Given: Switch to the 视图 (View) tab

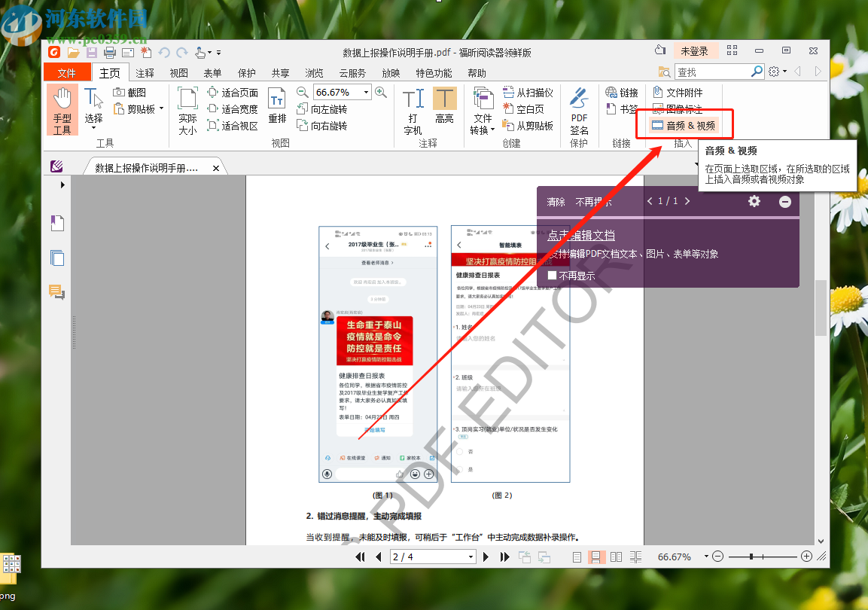Looking at the screenshot, I should point(179,73).
